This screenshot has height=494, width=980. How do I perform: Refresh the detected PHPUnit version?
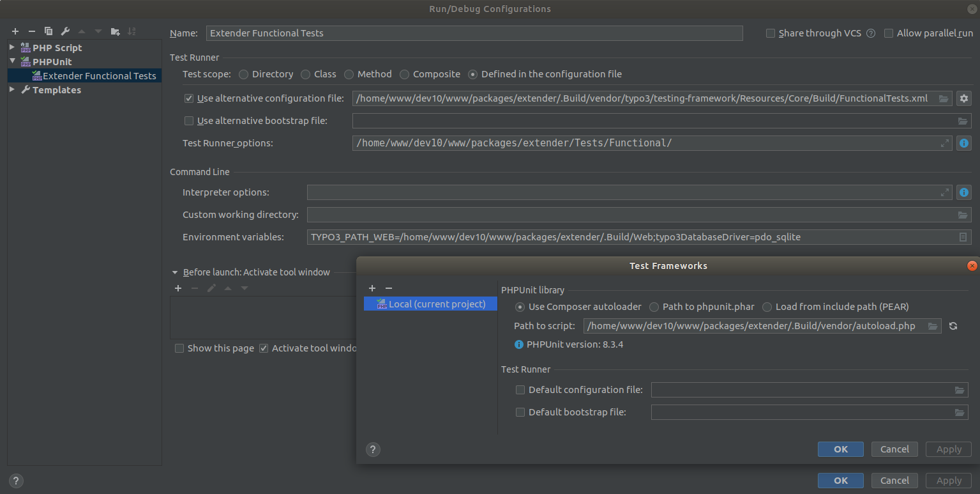click(x=953, y=326)
